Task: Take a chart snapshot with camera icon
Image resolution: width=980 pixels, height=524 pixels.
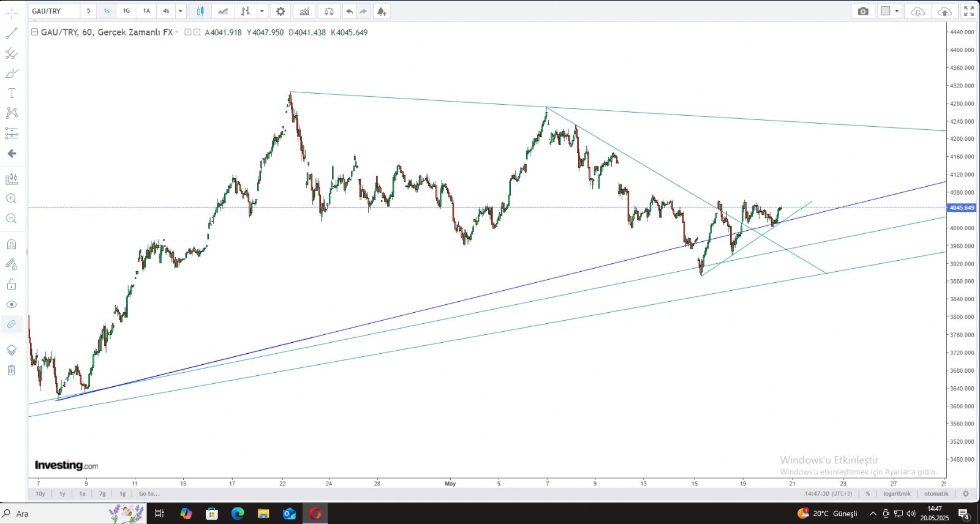Action: click(863, 11)
